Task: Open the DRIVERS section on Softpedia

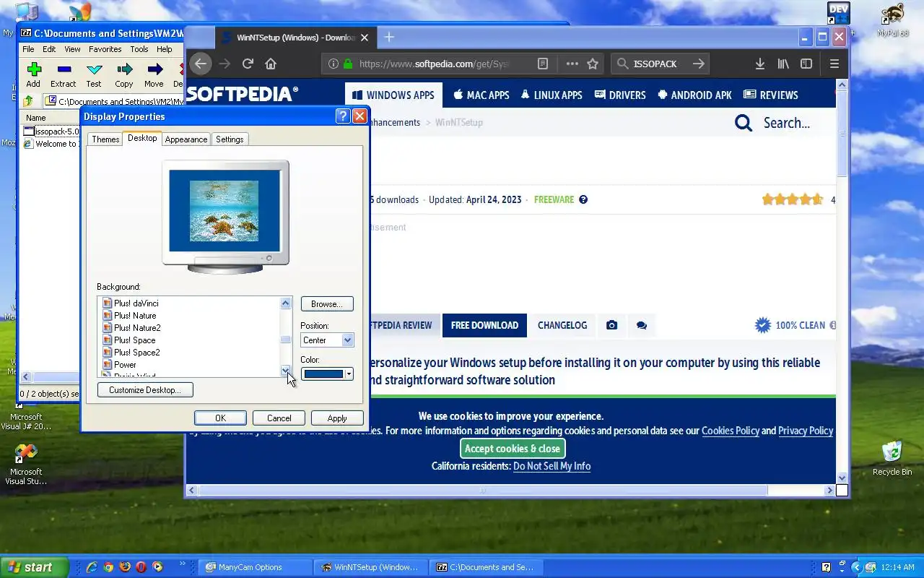Action: click(x=620, y=95)
